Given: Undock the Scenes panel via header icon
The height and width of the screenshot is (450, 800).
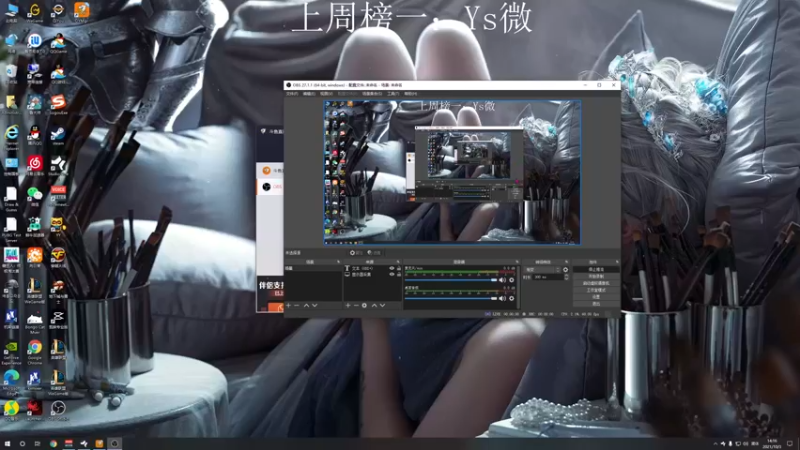Looking at the screenshot, I should point(338,262).
